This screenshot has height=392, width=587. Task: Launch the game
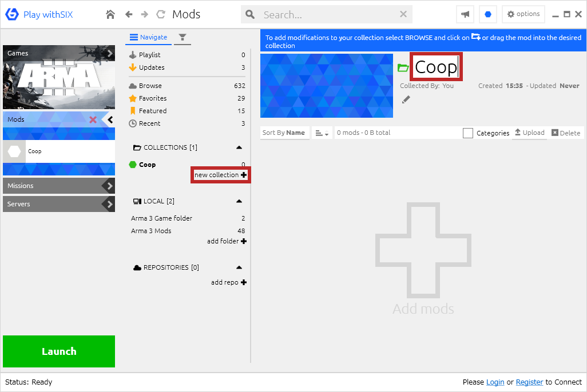coord(59,351)
